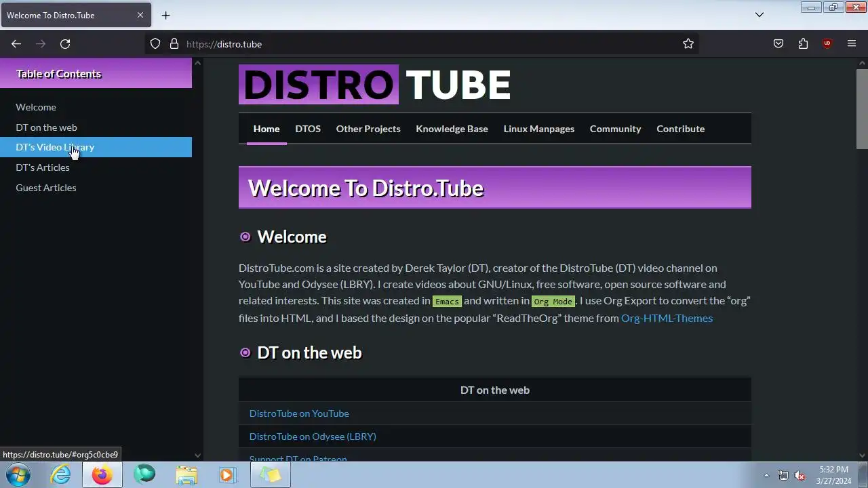The width and height of the screenshot is (868, 488).
Task: Click the uBlock Origin toolbar icon
Action: click(827, 44)
